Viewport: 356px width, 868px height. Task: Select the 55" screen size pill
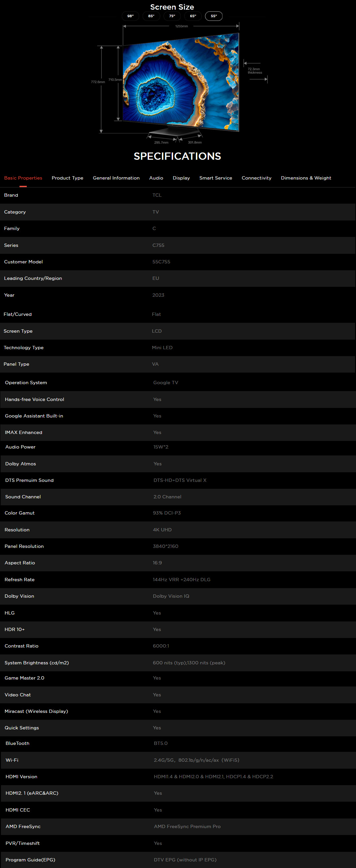pos(214,16)
